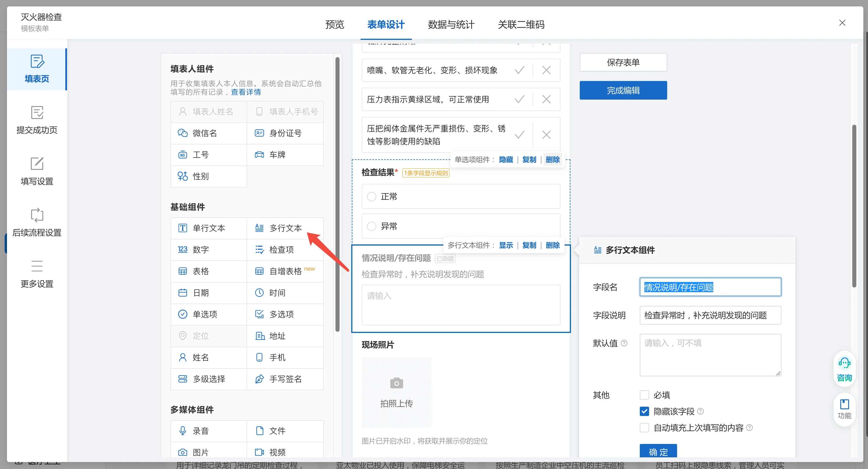This screenshot has width=868, height=469.
Task: Open the 咨询 support widget
Action: pos(844,369)
